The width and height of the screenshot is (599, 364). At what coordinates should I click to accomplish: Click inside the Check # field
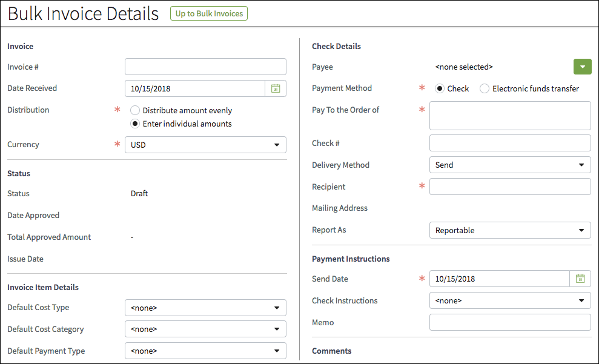(x=510, y=143)
